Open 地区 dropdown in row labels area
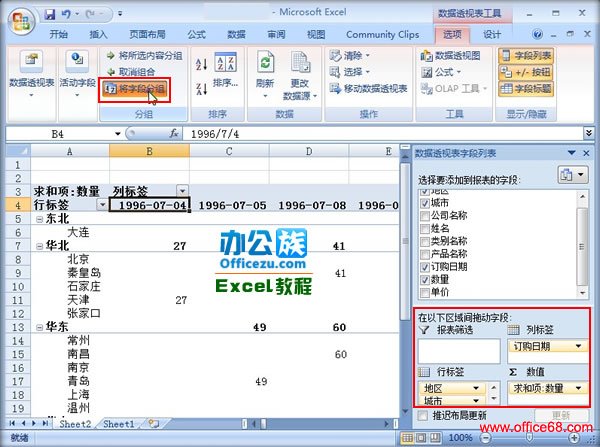The width and height of the screenshot is (600, 447). [x=476, y=388]
